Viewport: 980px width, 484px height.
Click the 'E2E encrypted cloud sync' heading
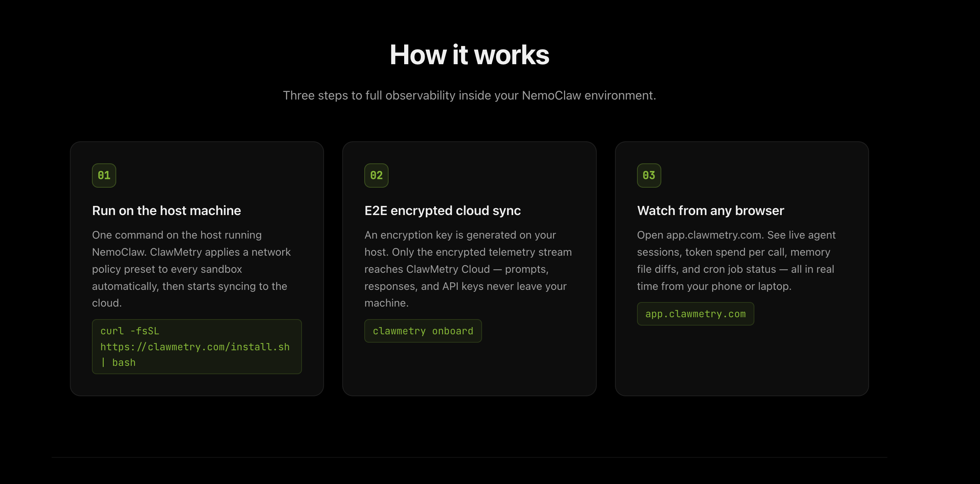coord(443,210)
